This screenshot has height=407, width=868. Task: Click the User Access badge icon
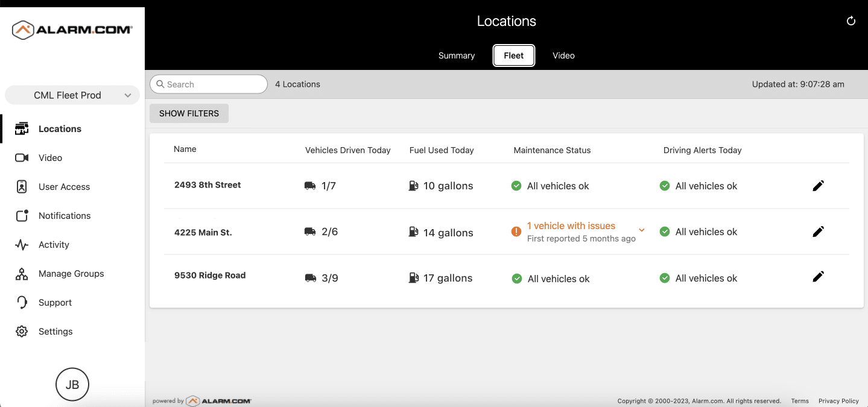point(22,186)
